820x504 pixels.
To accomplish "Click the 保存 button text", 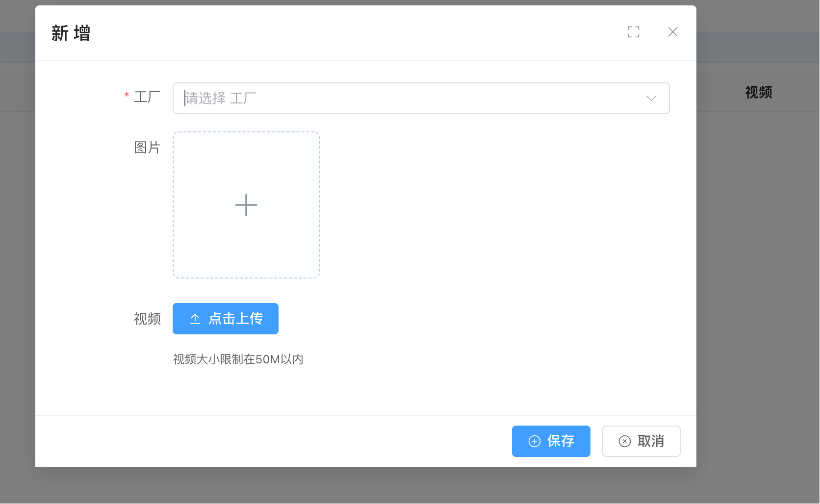I will [x=561, y=441].
